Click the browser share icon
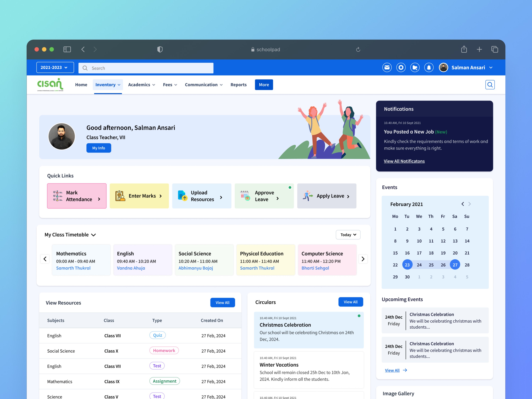This screenshot has height=399, width=532. pos(464,49)
